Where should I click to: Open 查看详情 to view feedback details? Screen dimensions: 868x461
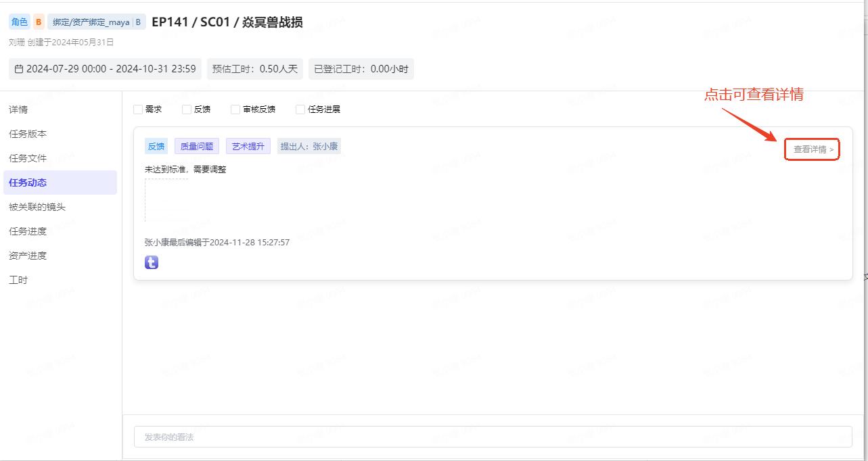pyautogui.click(x=813, y=149)
